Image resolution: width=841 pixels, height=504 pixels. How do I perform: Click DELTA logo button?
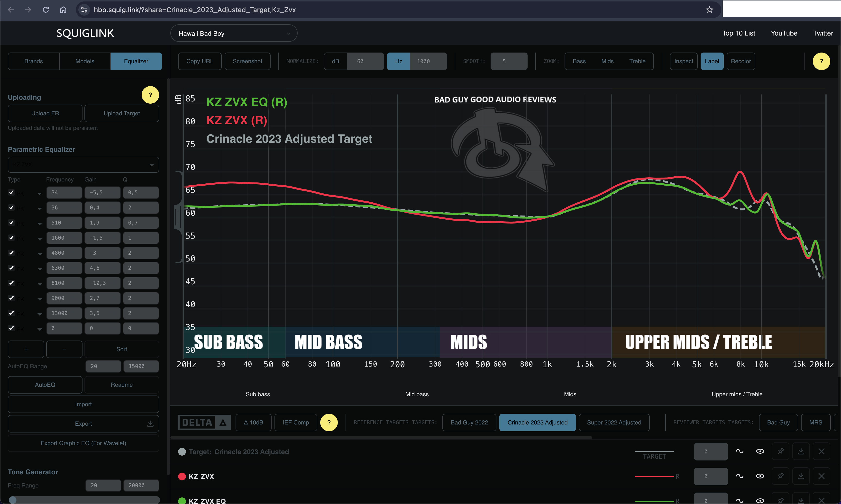point(204,423)
